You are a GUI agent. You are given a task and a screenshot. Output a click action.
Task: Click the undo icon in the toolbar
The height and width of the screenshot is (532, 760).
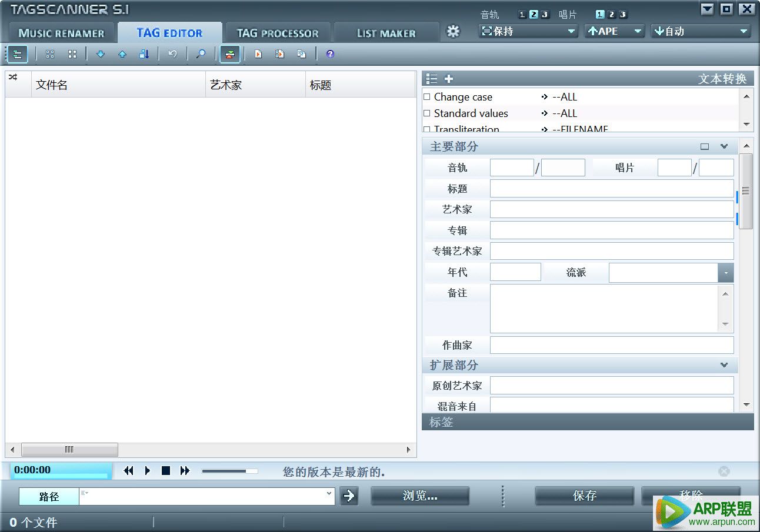171,53
